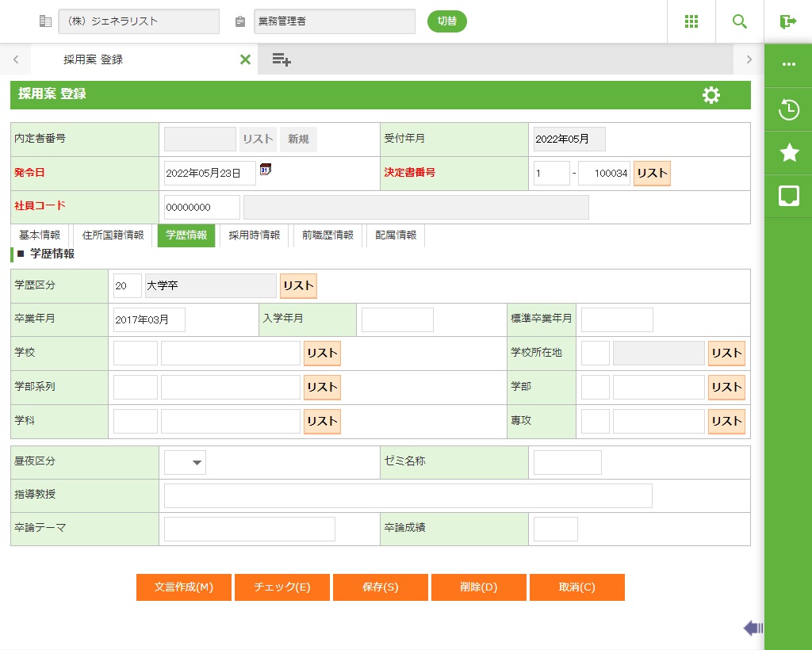Image resolution: width=812 pixels, height=650 pixels.
Task: Click the 保存(S) button
Action: pyautogui.click(x=380, y=587)
